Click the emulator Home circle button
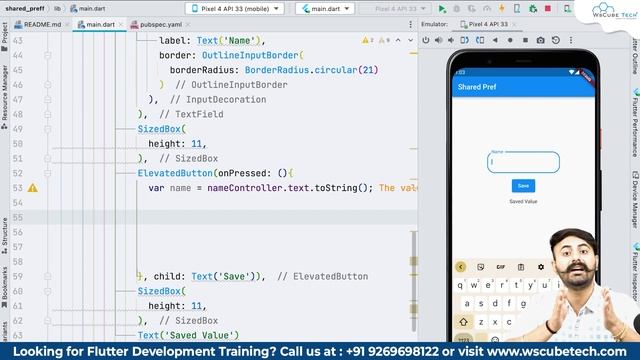 tap(510, 40)
